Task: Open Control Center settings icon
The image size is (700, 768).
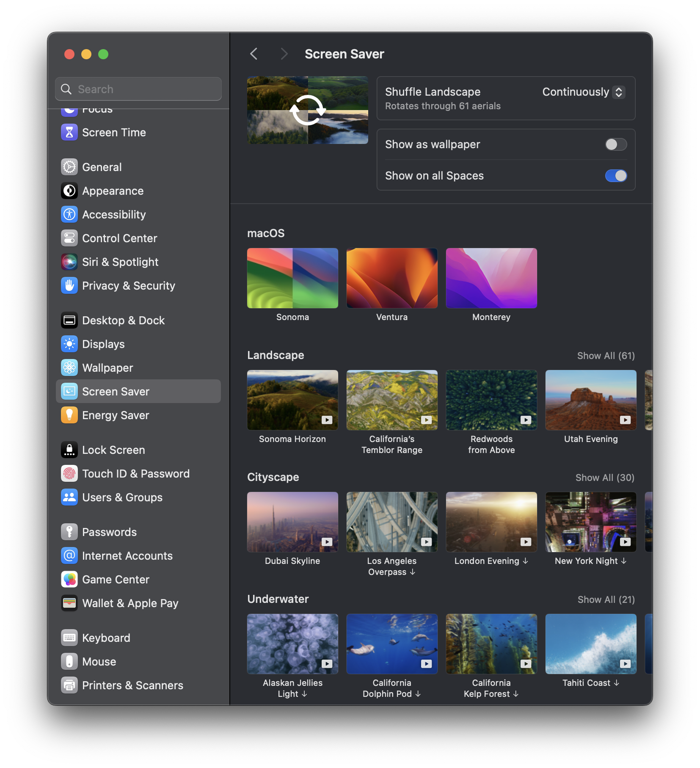Action: point(69,238)
